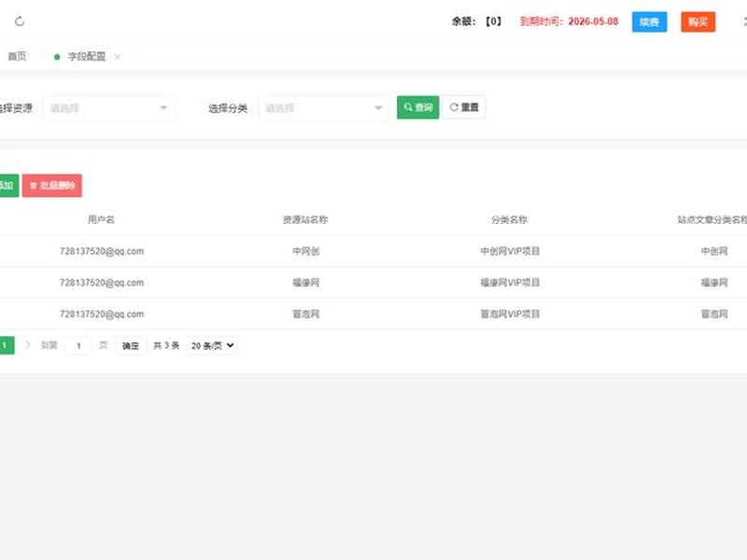Click the red 批量删除 button

point(52,185)
